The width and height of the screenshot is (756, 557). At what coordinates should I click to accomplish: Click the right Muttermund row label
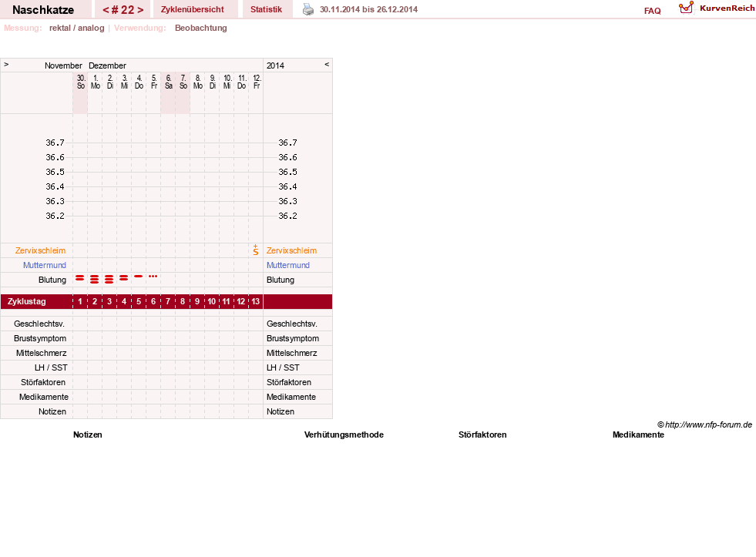tap(288, 265)
